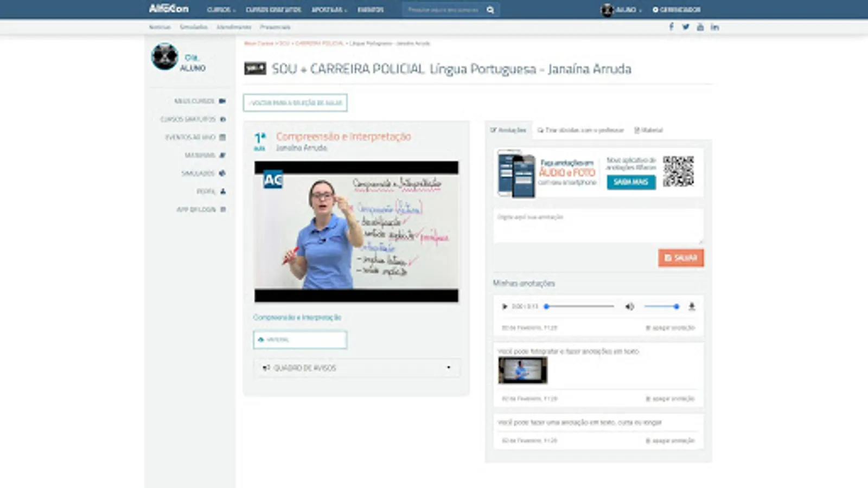Open the Cursos dropdown menu
The height and width of the screenshot is (488, 868).
221,10
